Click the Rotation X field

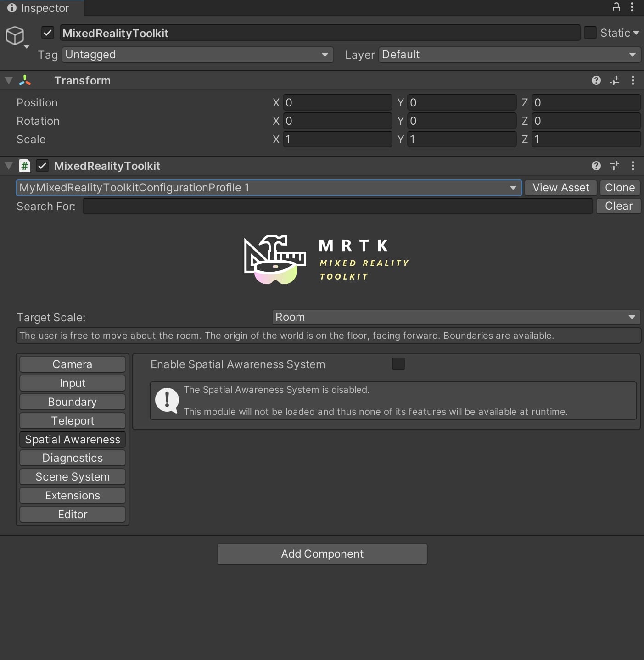(337, 121)
